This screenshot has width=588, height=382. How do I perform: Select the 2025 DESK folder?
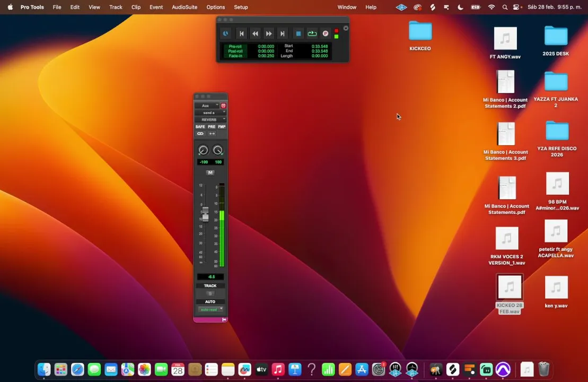point(556,40)
